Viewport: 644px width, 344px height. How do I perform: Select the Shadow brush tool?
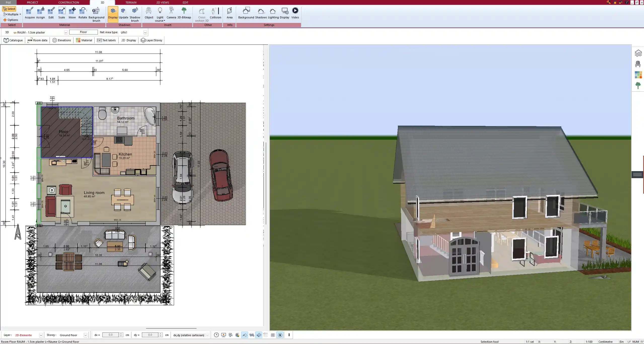(135, 15)
